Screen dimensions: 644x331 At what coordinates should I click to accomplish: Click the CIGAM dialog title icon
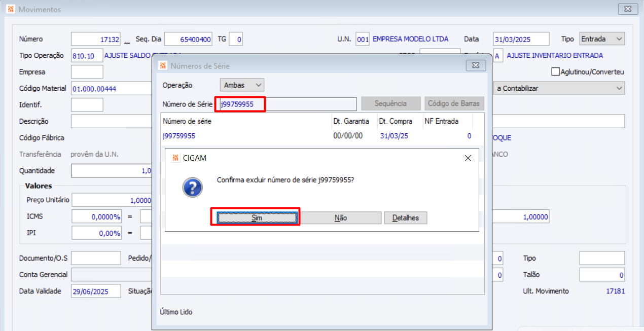(176, 158)
